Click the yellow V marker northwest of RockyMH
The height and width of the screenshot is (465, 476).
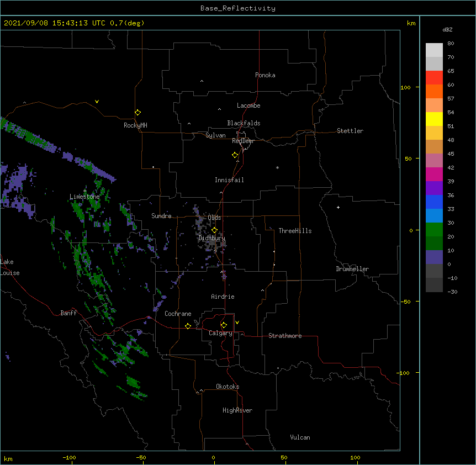click(x=97, y=102)
